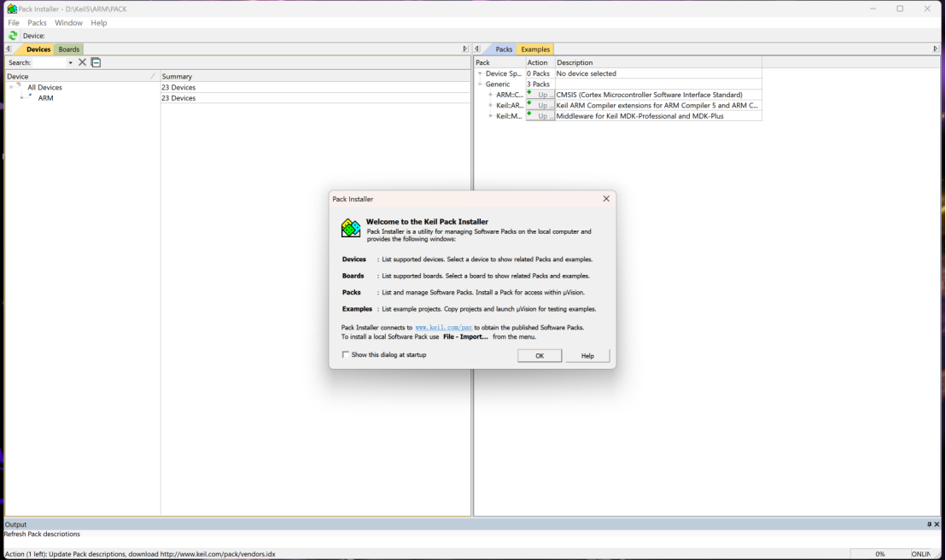Click the left arrow beside the Packs tab

pos(476,49)
